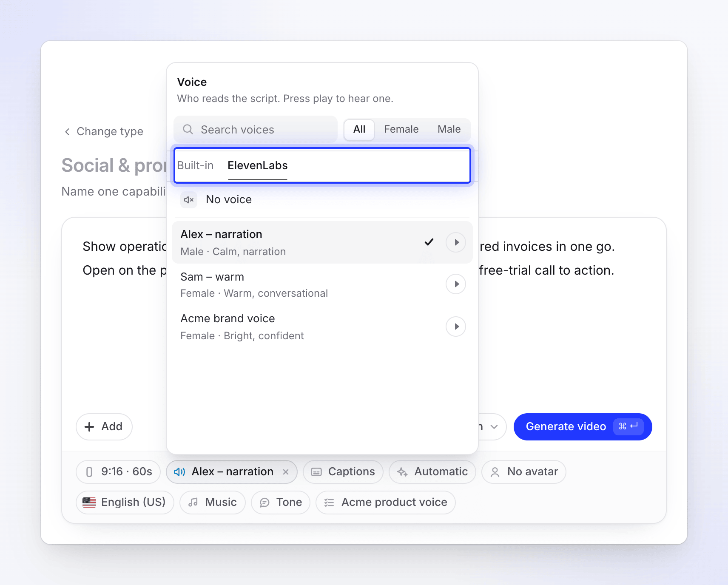Switch to the Built-in voices tab
This screenshot has height=585, width=728.
pos(196,165)
